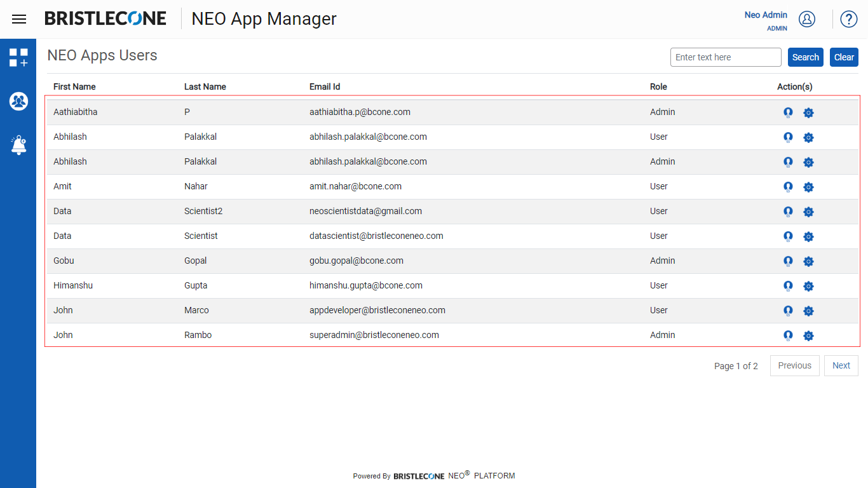Click the Role column header
The width and height of the screenshot is (868, 488).
coord(658,86)
